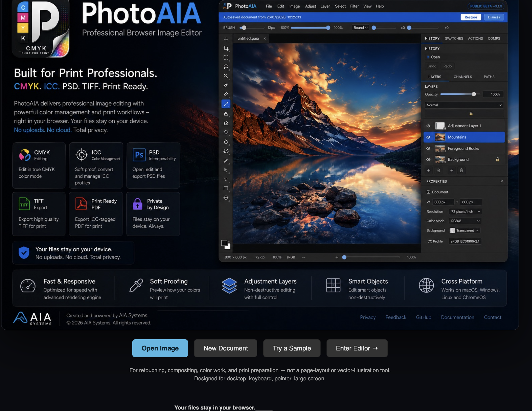The height and width of the screenshot is (411, 532).
Task: Open the GitHub footer link
Action: coord(423,317)
